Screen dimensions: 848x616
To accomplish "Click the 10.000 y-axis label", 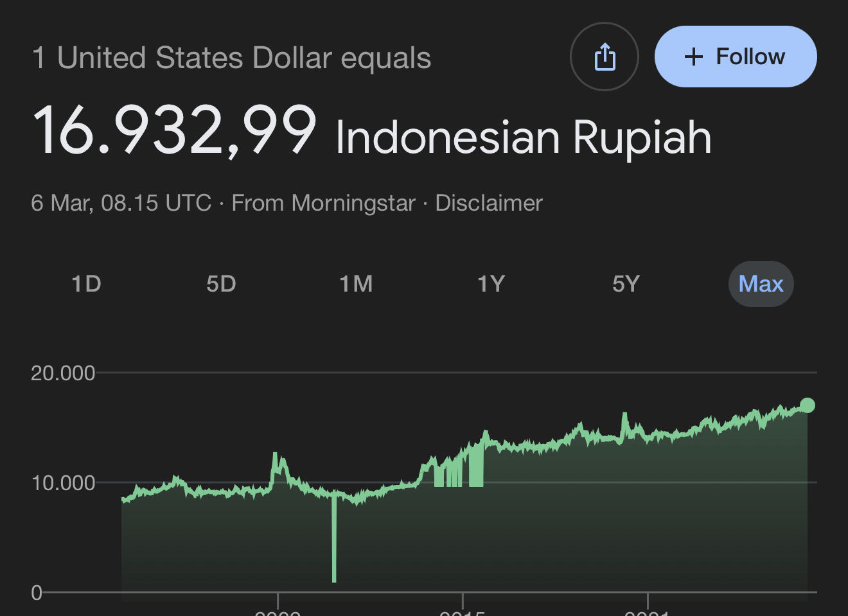I will [63, 483].
